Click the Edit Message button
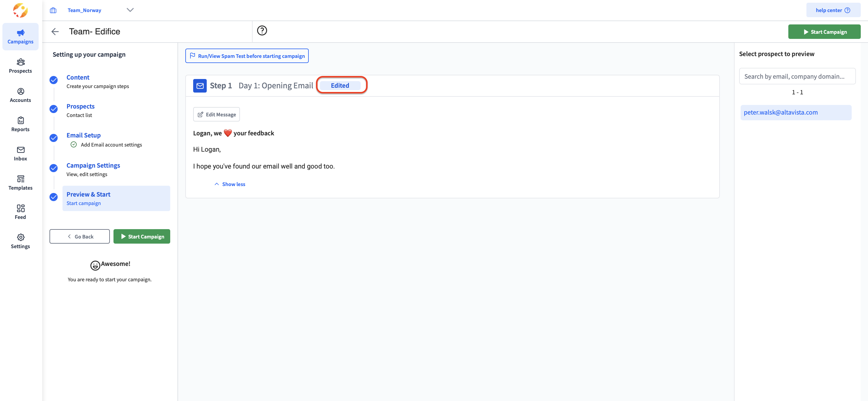This screenshot has width=868, height=401. pyautogui.click(x=216, y=115)
